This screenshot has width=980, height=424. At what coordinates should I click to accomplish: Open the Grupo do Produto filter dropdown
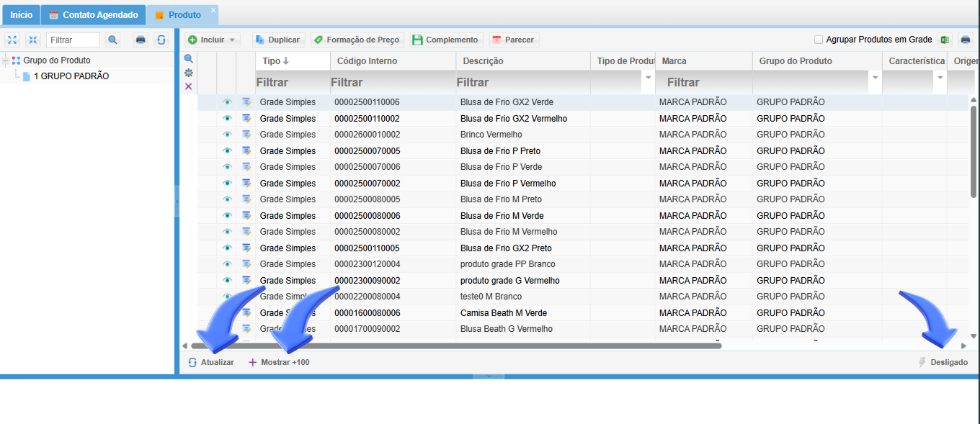876,78
